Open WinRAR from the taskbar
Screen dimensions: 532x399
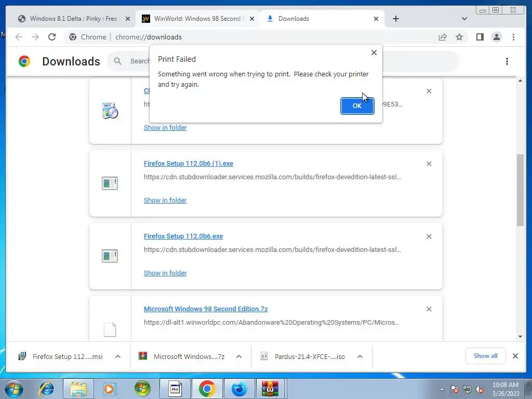pos(270,389)
